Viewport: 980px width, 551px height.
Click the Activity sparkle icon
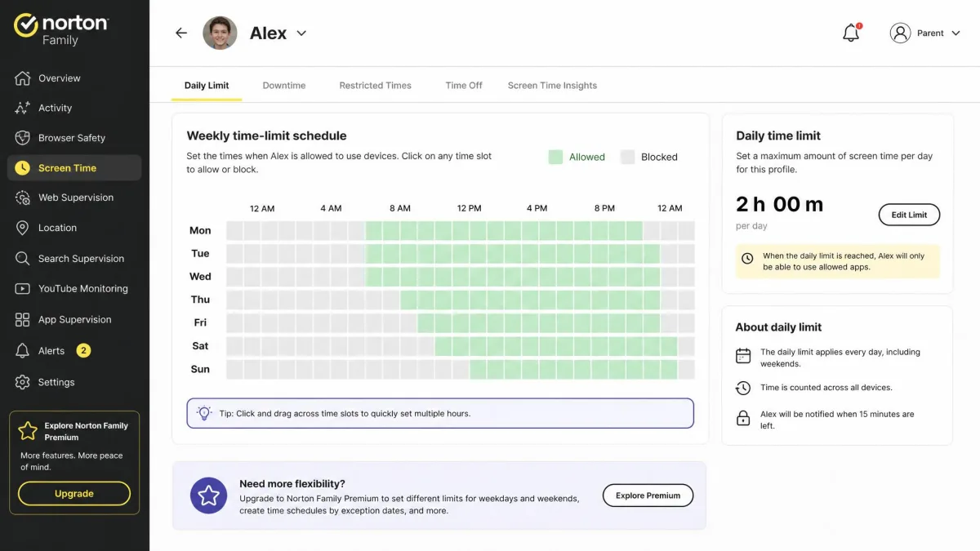[23, 108]
